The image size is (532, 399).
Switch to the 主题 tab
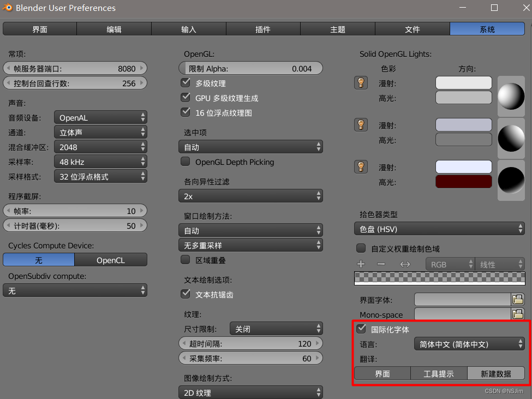338,29
